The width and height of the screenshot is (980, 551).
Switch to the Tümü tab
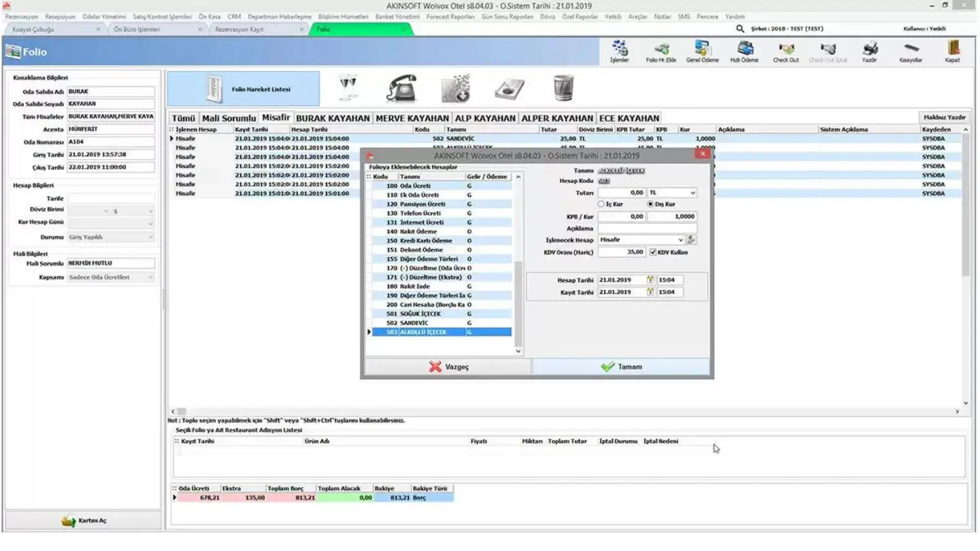(x=183, y=118)
